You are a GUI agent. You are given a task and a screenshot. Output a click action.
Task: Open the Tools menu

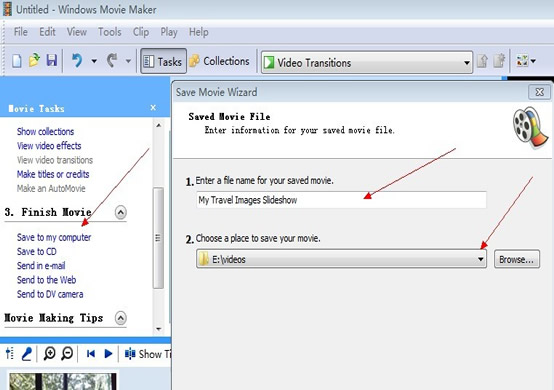[110, 32]
